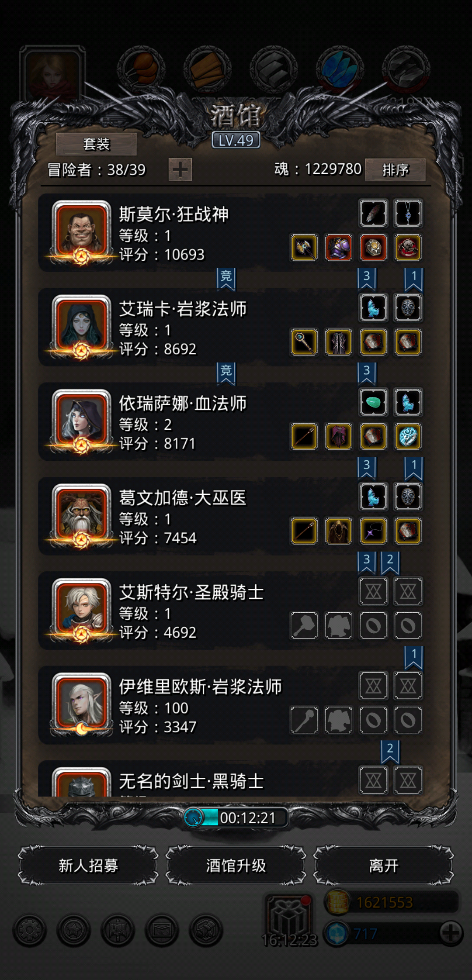Tap the 离开 leave button
Screen dimensions: 472x980
tap(384, 865)
